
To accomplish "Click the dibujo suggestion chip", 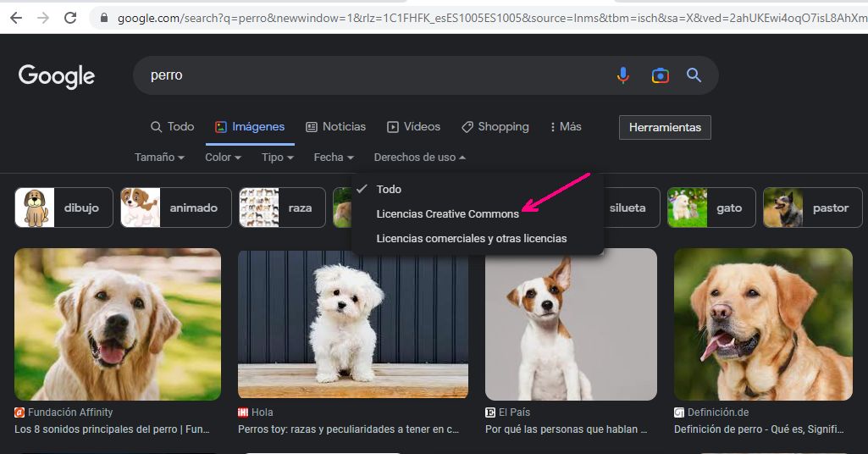I will click(64, 208).
